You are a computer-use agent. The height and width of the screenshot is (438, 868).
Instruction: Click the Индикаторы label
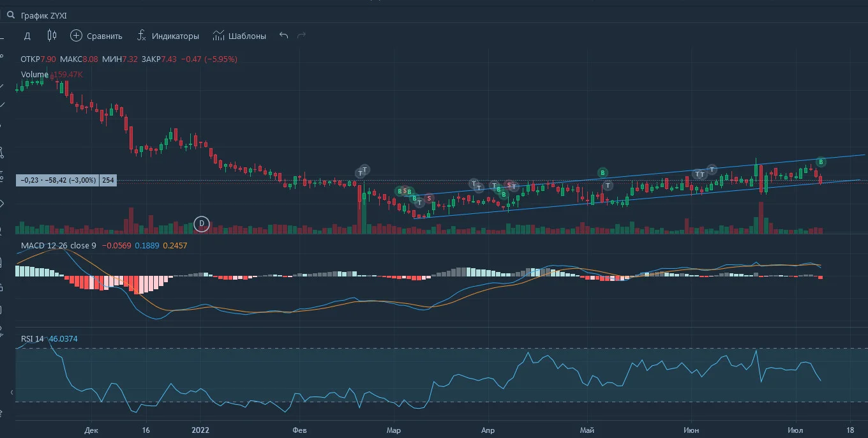[x=176, y=36]
